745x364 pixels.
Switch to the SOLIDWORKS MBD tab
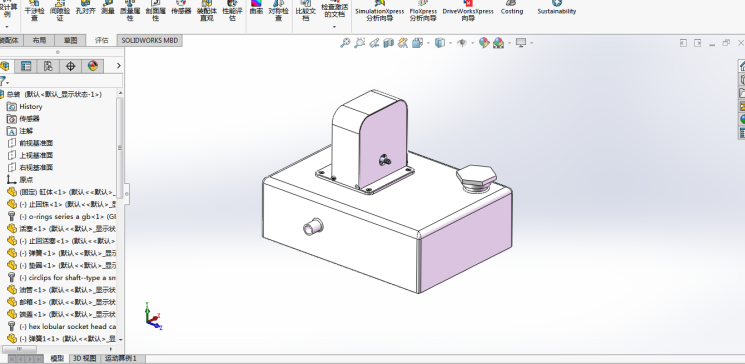tap(150, 40)
